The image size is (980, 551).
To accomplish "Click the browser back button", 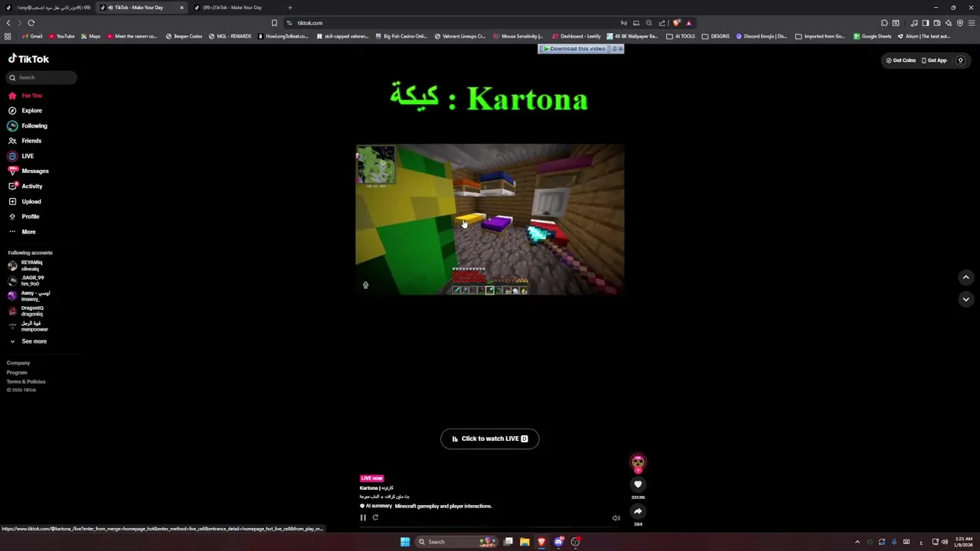I will point(8,23).
